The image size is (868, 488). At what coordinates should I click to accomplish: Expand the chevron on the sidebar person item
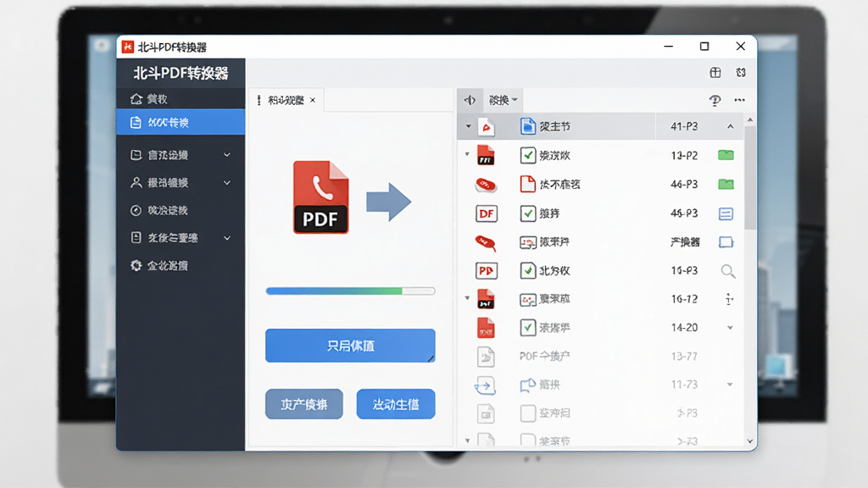(227, 183)
